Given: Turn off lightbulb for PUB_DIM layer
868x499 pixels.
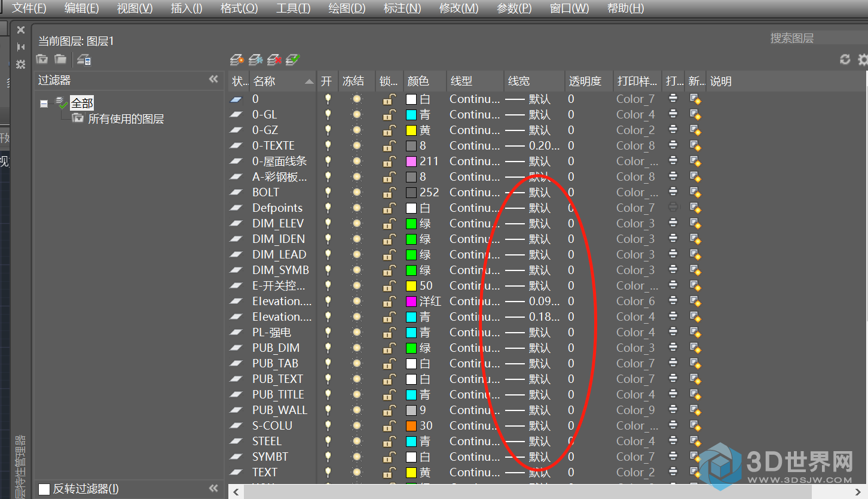Looking at the screenshot, I should coord(328,348).
